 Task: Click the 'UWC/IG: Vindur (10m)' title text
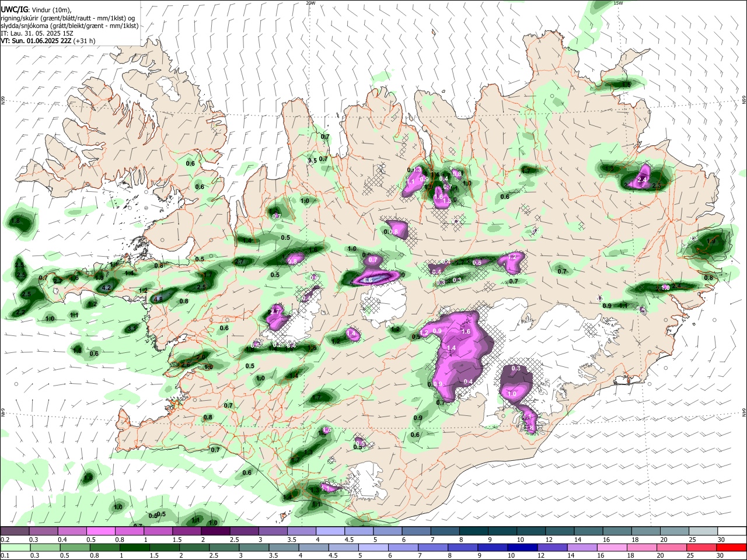click(x=36, y=9)
